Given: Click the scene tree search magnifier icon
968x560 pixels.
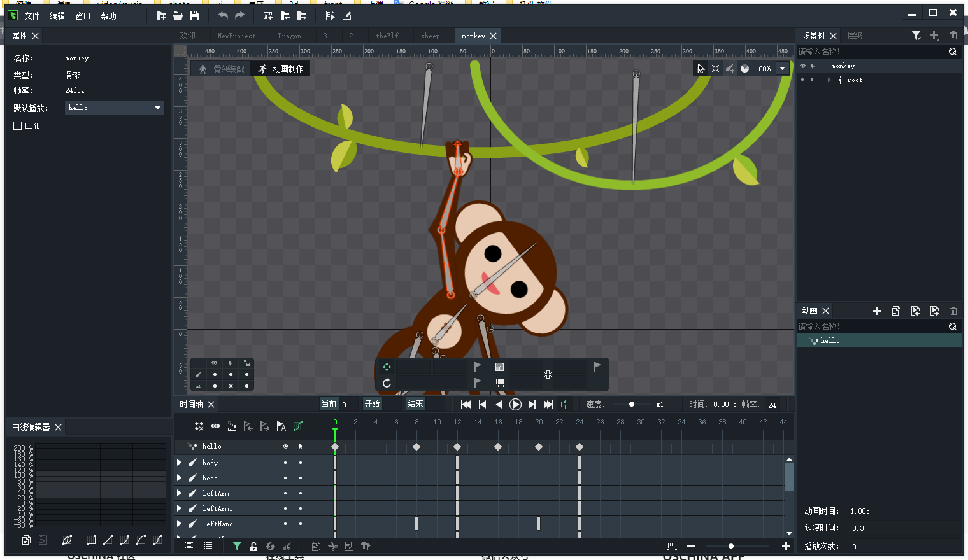Looking at the screenshot, I should click(x=953, y=52).
